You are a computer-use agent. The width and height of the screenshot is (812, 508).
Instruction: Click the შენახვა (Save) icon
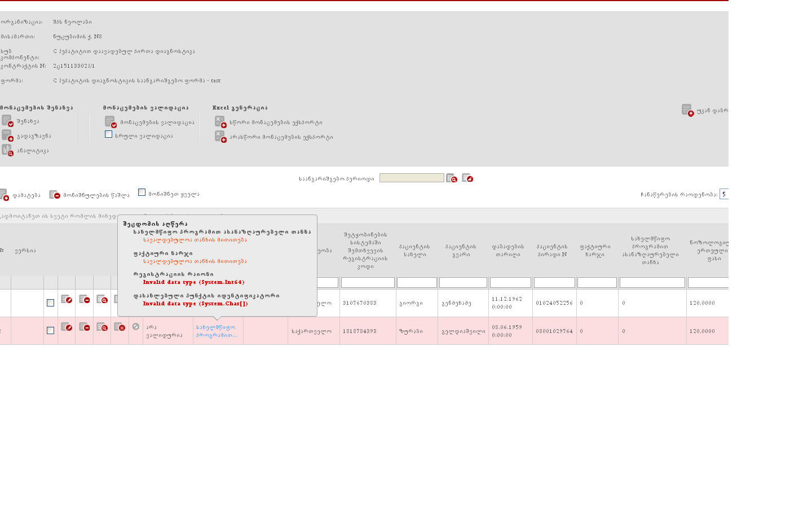pos(7,121)
